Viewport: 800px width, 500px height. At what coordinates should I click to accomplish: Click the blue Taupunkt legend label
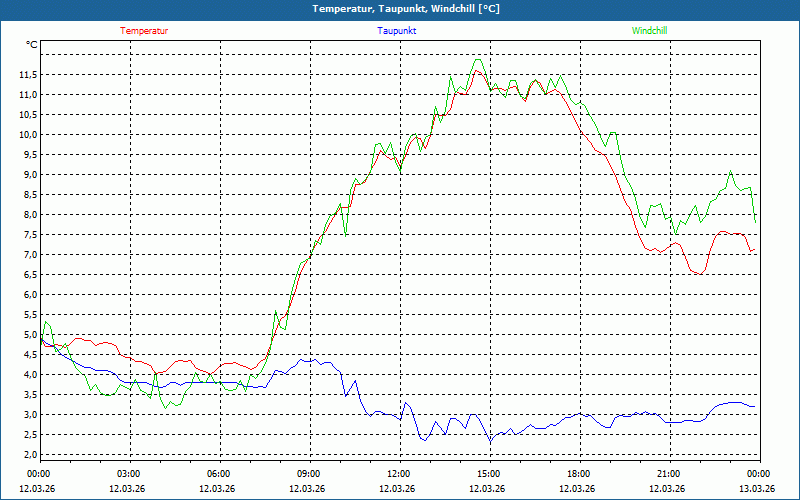(397, 31)
